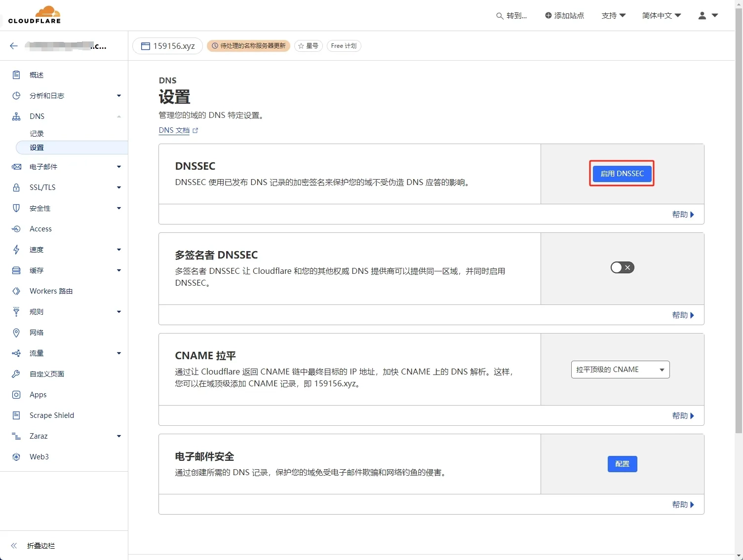
Task: Click the 流量 traffic icon
Action: [x=16, y=353]
